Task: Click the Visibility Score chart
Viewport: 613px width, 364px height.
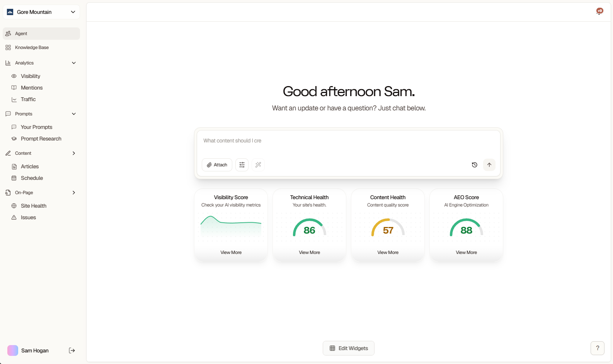Action: click(x=231, y=227)
